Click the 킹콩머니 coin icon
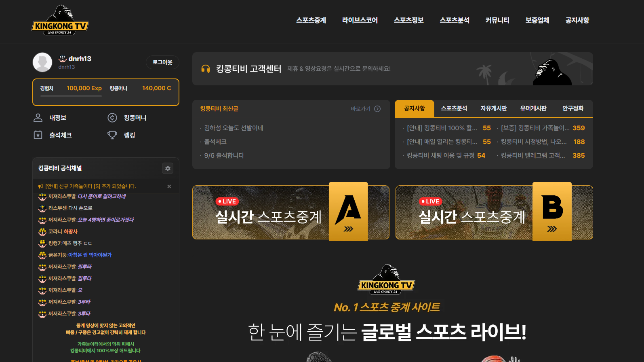Viewport: 644px width, 362px height. 112,118
